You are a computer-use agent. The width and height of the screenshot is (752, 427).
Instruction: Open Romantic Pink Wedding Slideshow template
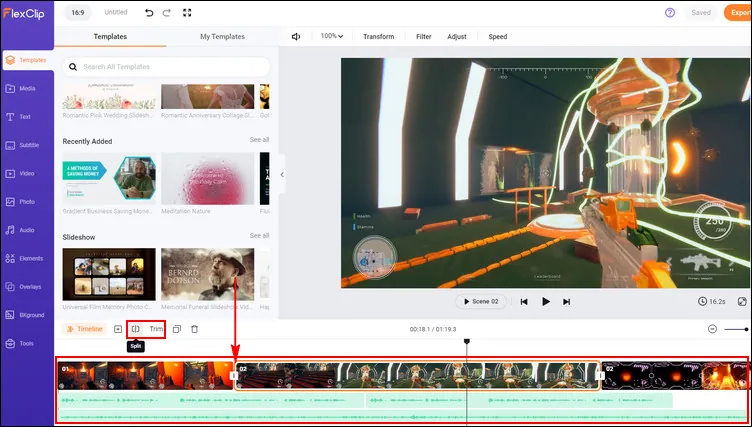coord(109,96)
